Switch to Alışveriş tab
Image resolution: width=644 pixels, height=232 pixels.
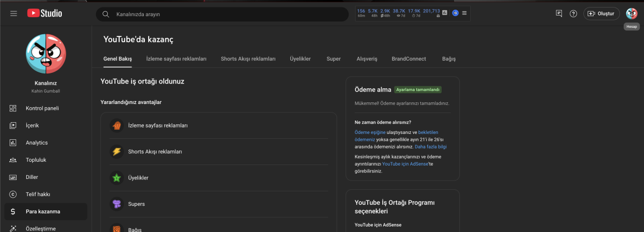click(367, 58)
